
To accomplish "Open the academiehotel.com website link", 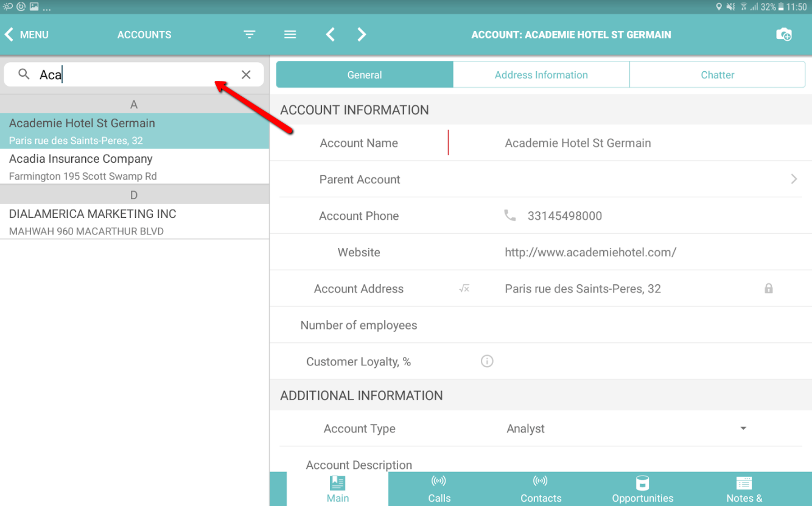I will coord(590,252).
